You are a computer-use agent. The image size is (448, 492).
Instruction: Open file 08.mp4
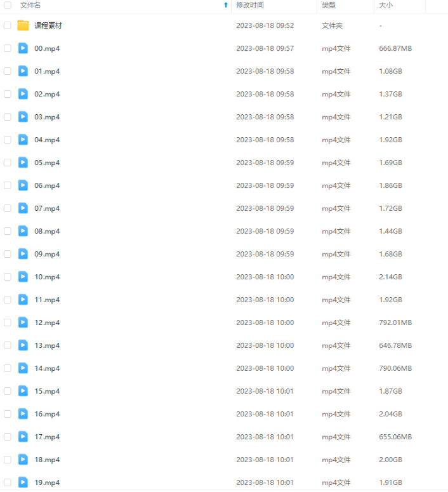tap(47, 231)
